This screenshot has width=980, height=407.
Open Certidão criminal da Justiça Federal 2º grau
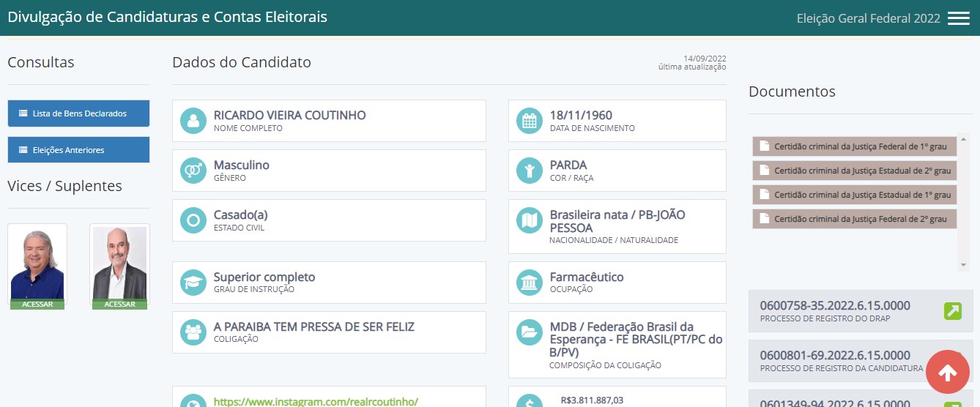point(855,219)
